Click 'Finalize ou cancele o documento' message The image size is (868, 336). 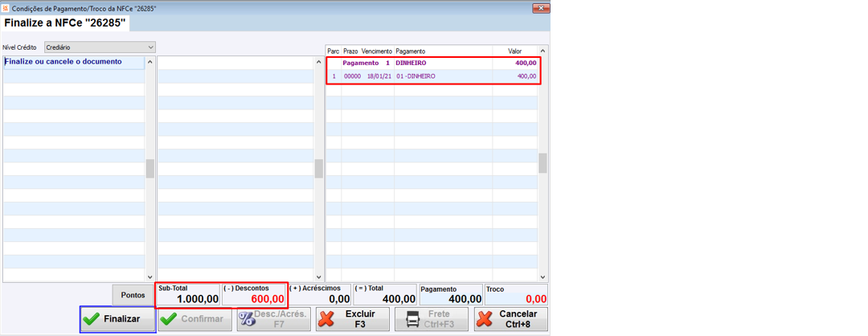(63, 62)
